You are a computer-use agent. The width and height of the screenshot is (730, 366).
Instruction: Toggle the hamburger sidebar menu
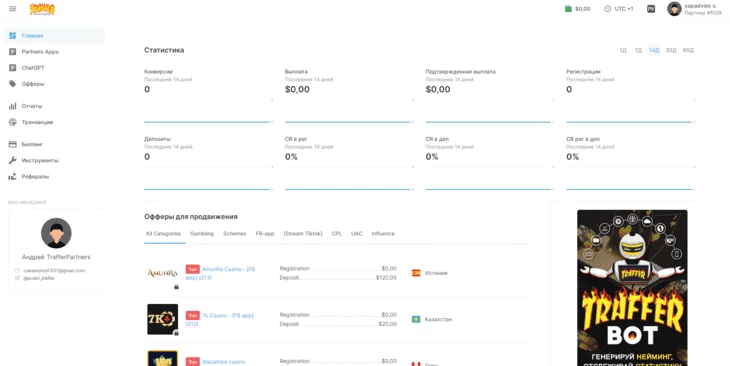pyautogui.click(x=13, y=9)
